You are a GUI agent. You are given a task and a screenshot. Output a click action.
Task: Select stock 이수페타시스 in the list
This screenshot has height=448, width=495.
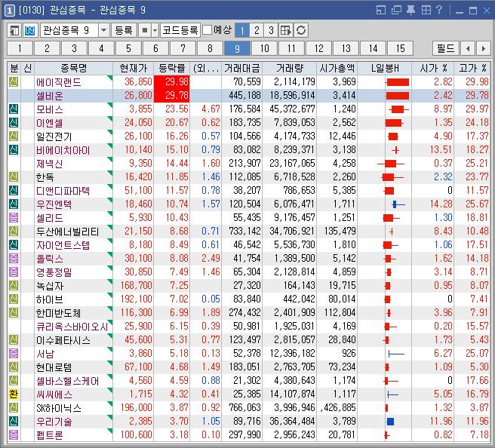pyautogui.click(x=63, y=340)
